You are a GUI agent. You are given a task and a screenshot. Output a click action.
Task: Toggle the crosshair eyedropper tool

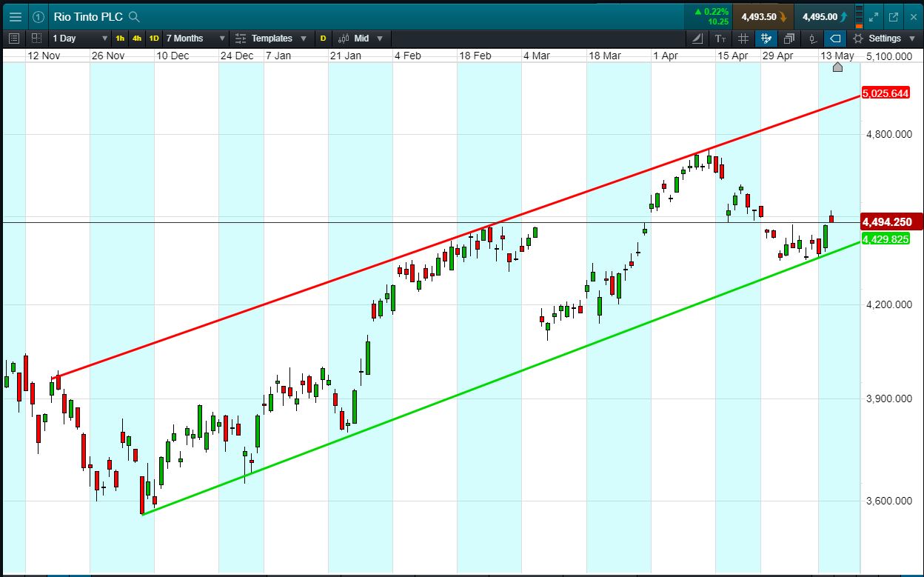(766, 38)
